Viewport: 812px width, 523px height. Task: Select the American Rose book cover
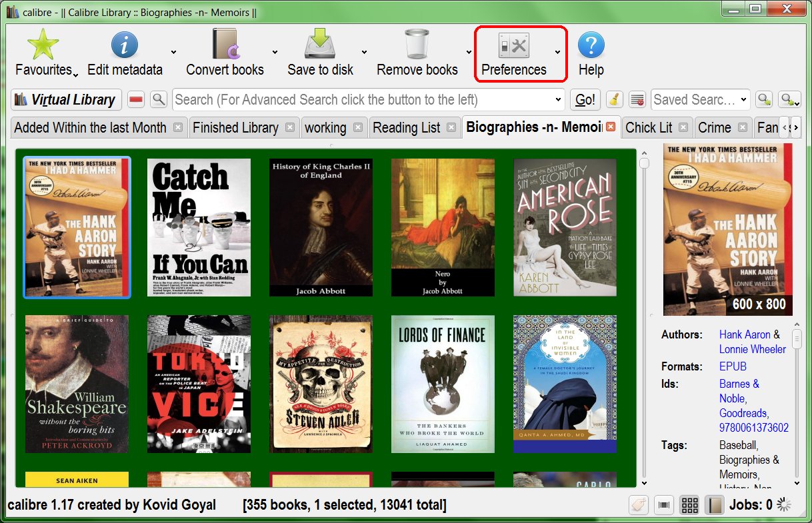(565, 227)
